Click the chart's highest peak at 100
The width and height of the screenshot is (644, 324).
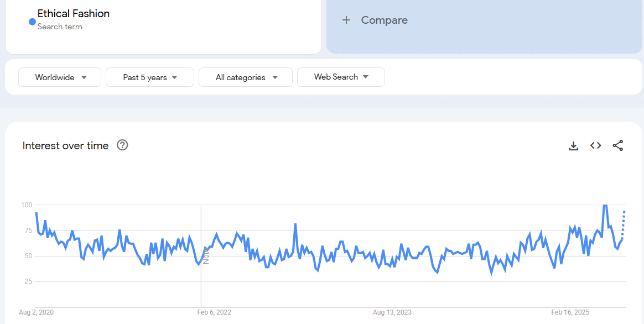pyautogui.click(x=605, y=205)
